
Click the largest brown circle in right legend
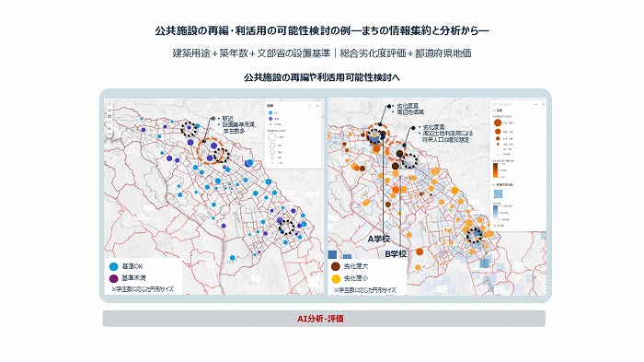(x=498, y=123)
